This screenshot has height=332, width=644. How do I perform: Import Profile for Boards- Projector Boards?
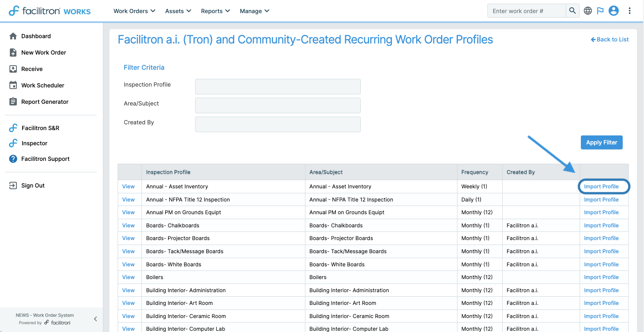(601, 238)
